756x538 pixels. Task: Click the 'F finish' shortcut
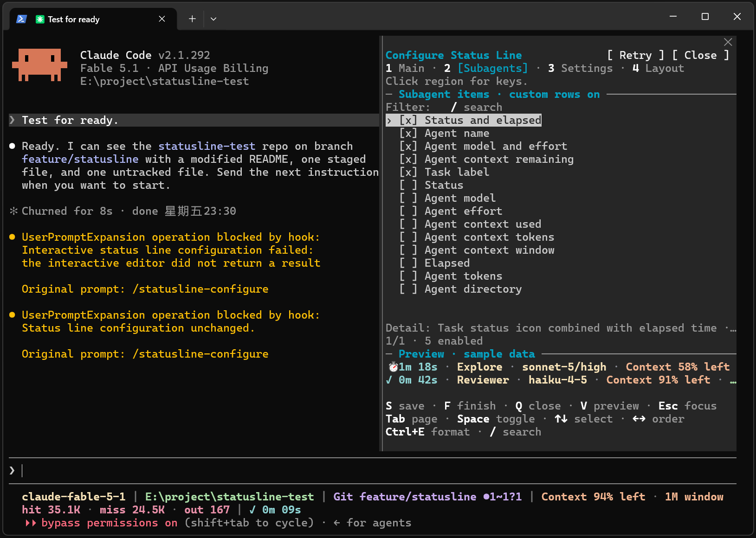(470, 406)
